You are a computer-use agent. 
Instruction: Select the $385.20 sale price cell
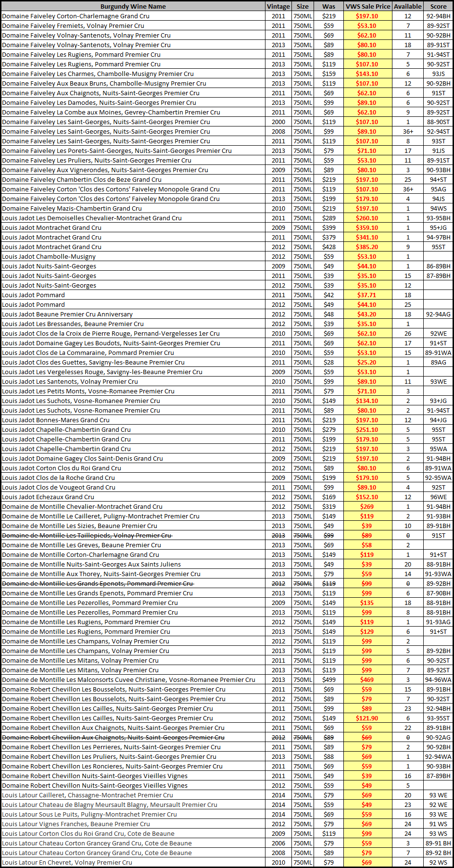(x=367, y=247)
